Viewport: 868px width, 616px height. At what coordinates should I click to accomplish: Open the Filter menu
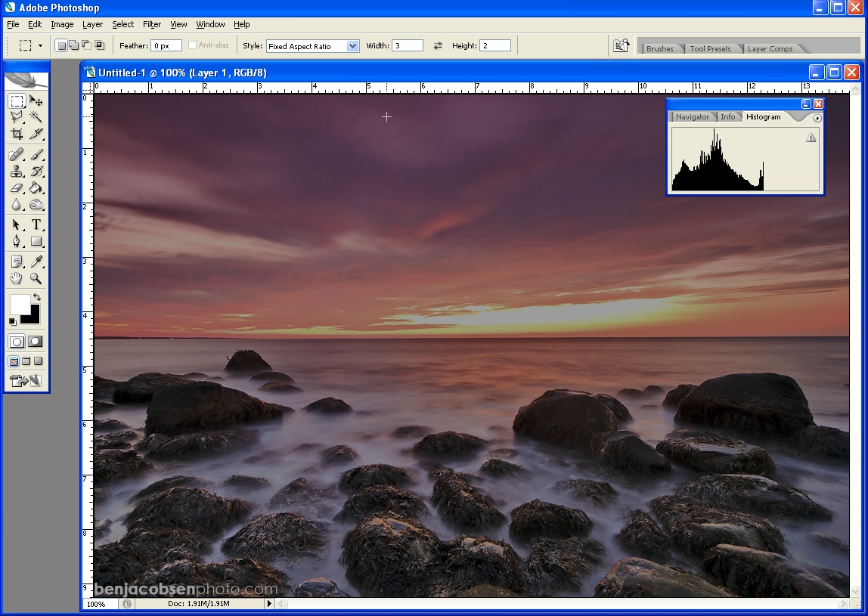[x=152, y=24]
